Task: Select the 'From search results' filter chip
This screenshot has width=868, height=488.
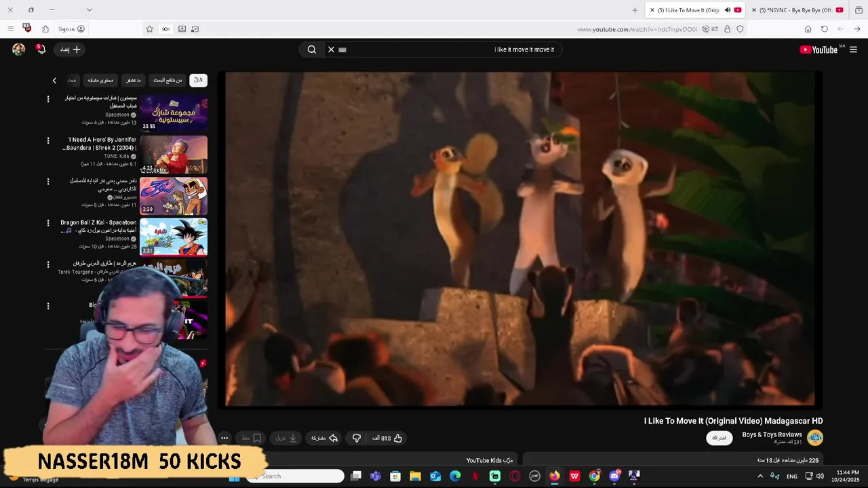Action: (x=167, y=80)
